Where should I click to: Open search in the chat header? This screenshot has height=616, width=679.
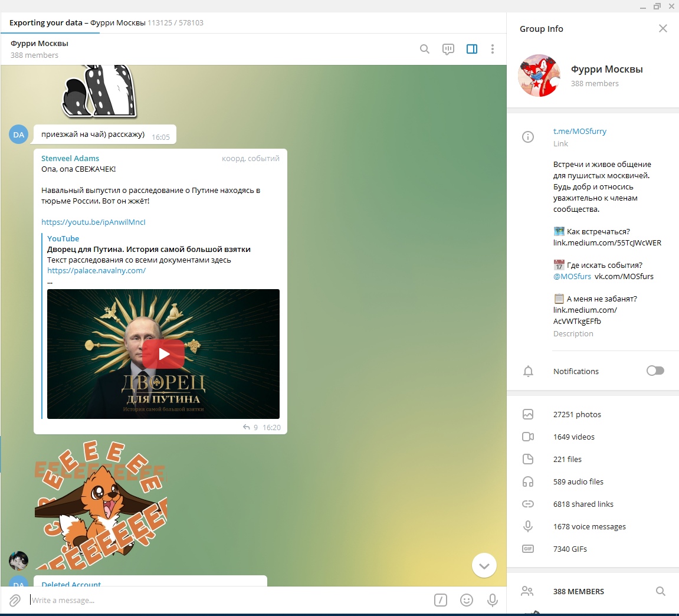click(x=424, y=49)
